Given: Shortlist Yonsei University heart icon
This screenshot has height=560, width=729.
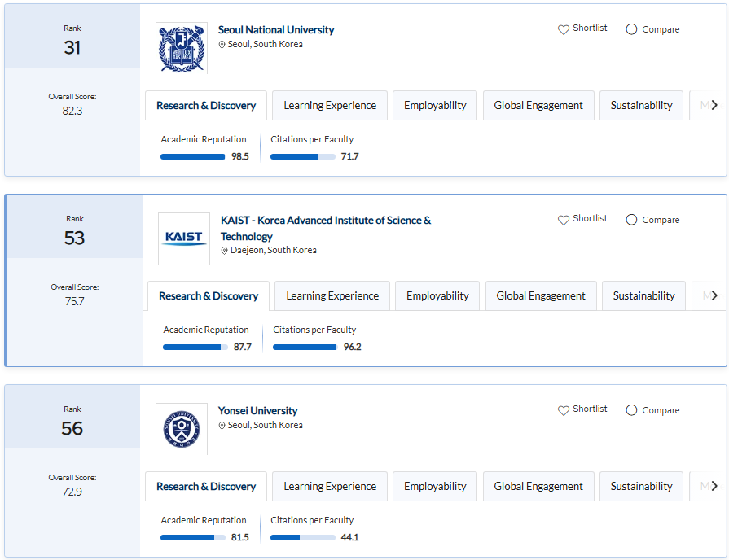Looking at the screenshot, I should point(563,411).
